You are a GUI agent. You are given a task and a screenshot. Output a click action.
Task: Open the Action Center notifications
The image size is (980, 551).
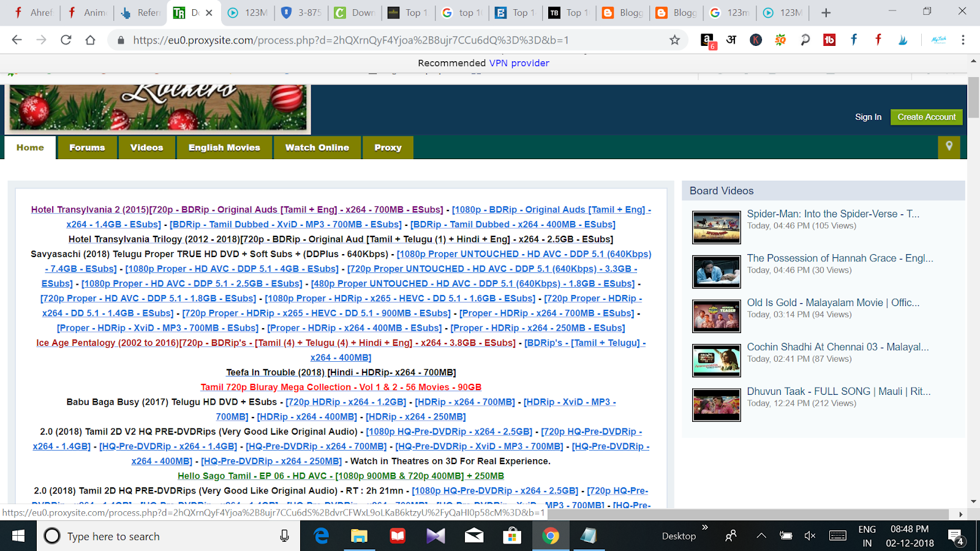coord(956,537)
